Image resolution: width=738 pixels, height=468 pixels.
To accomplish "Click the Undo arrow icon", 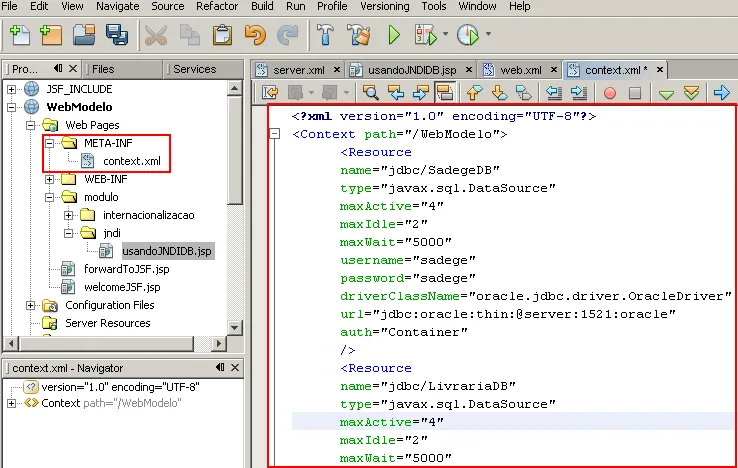I will click(255, 36).
